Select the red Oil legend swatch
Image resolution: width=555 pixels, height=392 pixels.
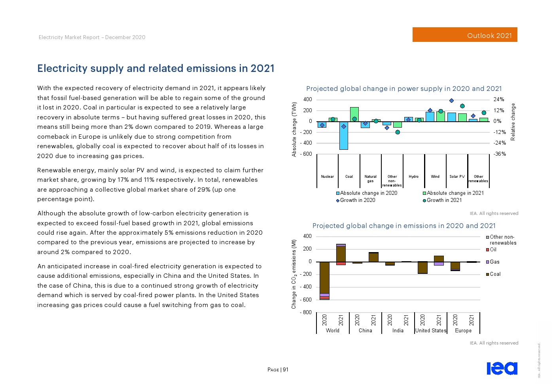pos(488,250)
